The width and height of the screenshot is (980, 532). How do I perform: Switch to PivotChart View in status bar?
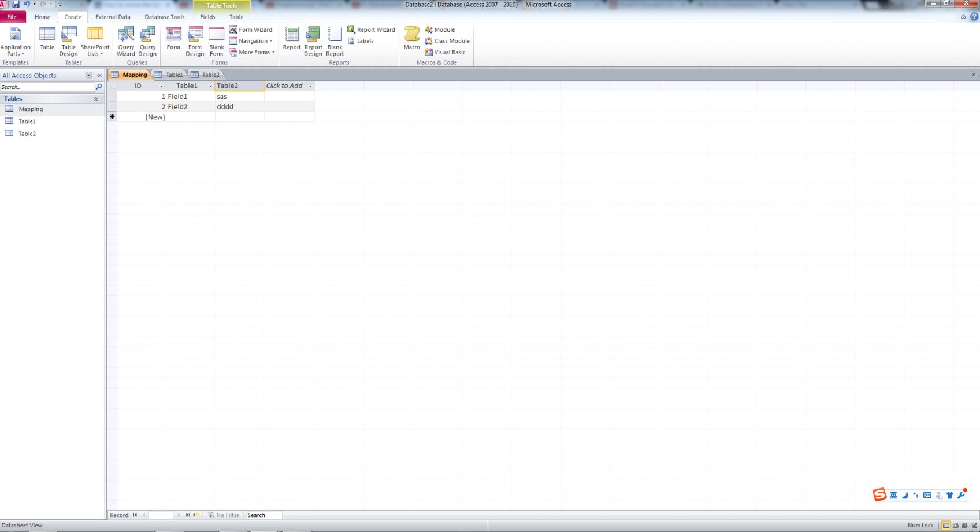pyautogui.click(x=964, y=525)
